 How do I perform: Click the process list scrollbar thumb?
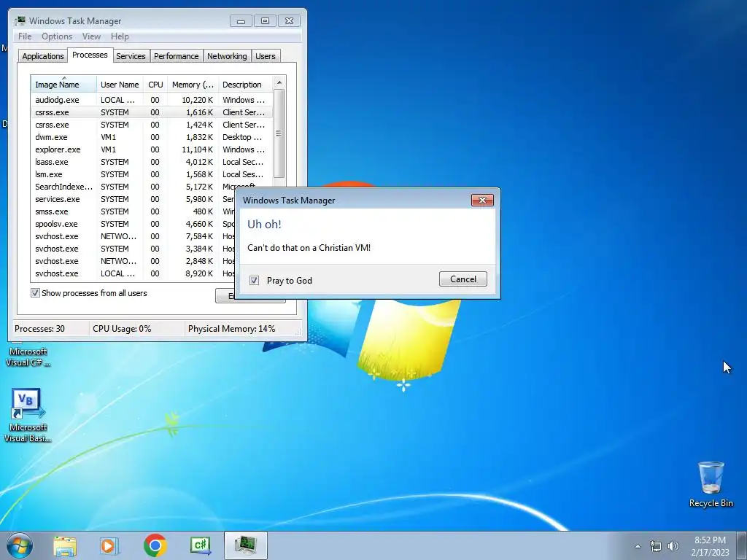[x=279, y=134]
